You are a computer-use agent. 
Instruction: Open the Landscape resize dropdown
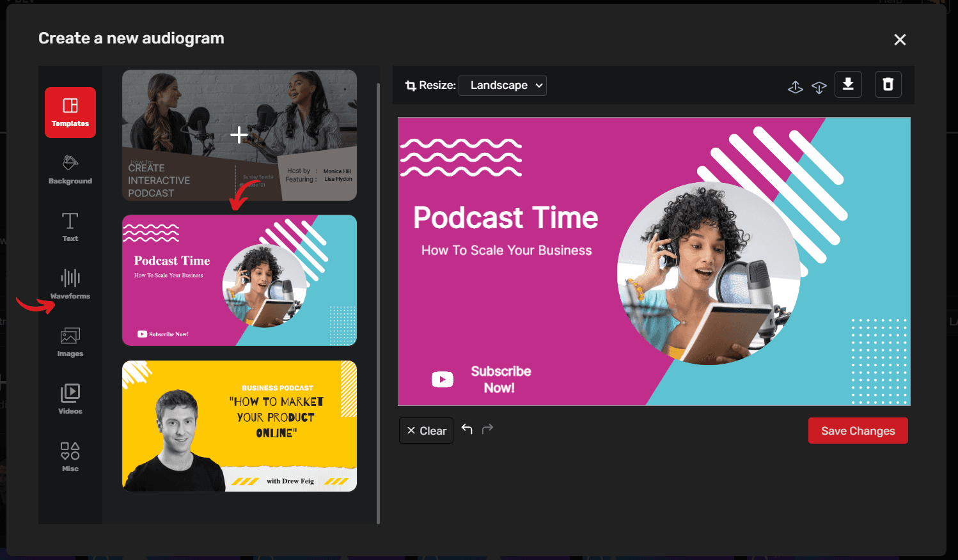click(502, 85)
